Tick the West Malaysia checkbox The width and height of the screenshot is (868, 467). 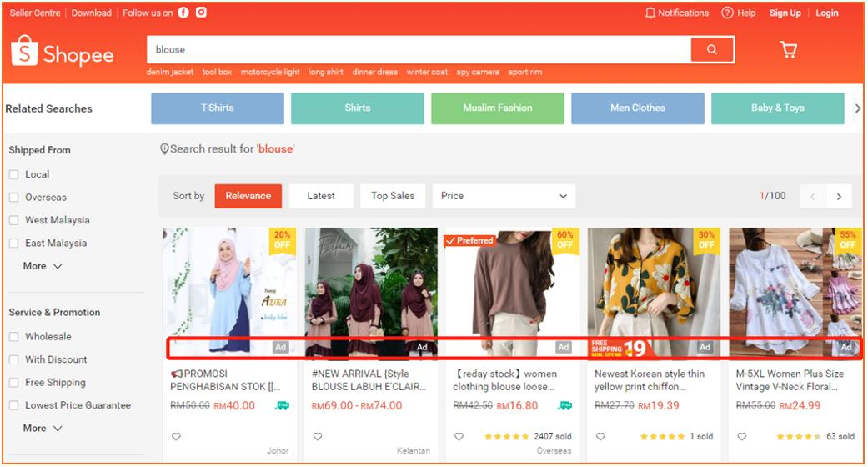tap(13, 220)
